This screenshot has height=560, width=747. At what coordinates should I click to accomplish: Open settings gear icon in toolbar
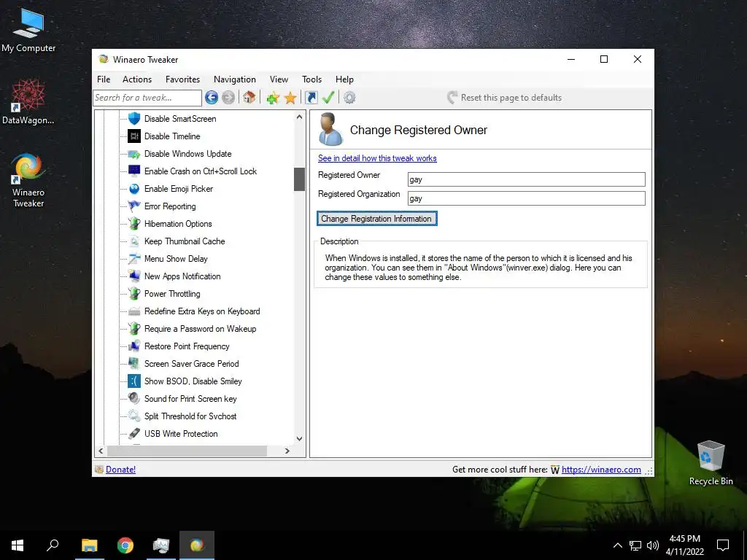[349, 98]
